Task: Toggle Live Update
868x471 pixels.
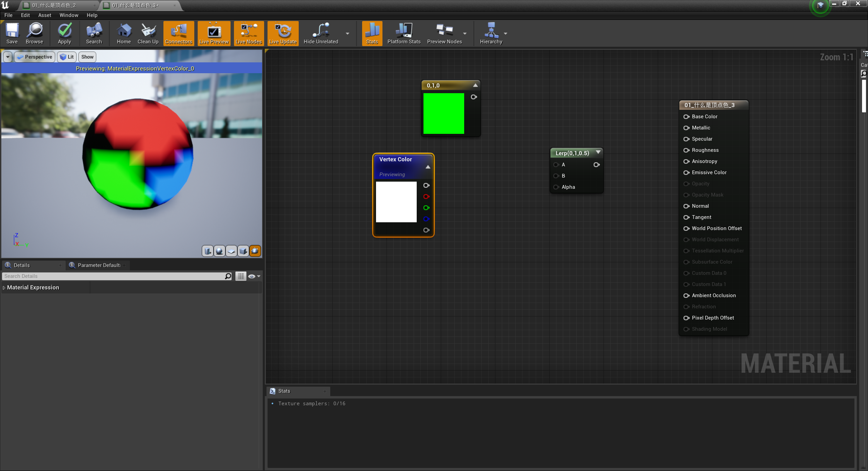Action: click(x=282, y=33)
